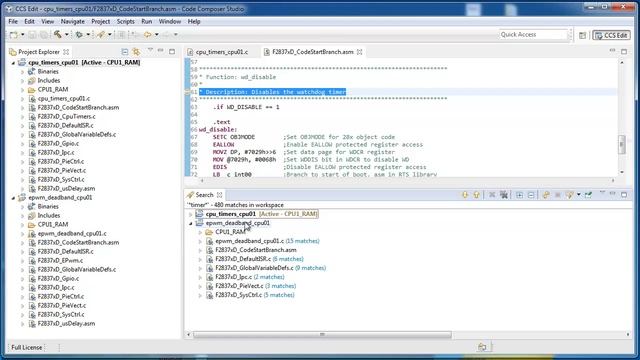Viewport: 640px width, 360px height.
Task: Click the editor vertical scrollbar thumb
Action: [x=622, y=145]
